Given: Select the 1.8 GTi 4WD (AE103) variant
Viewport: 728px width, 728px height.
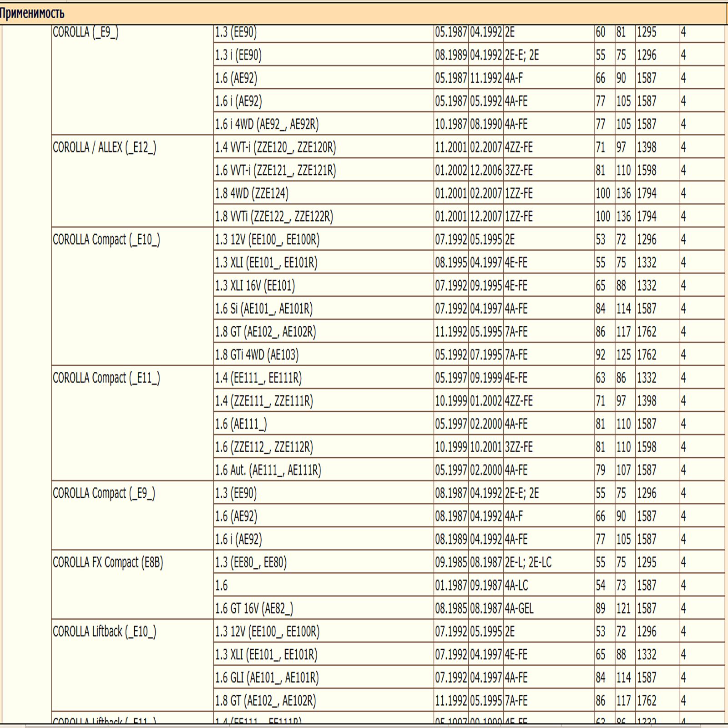Looking at the screenshot, I should click(x=257, y=355).
